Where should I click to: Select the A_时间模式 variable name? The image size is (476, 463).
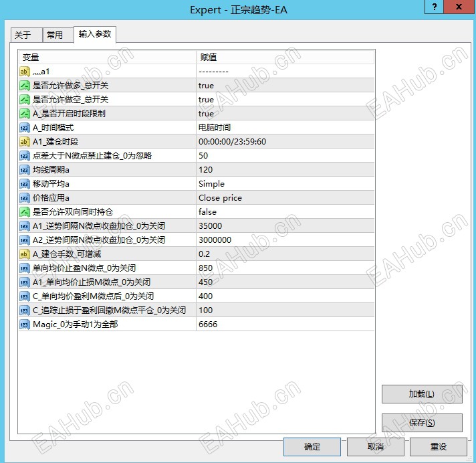(x=53, y=128)
